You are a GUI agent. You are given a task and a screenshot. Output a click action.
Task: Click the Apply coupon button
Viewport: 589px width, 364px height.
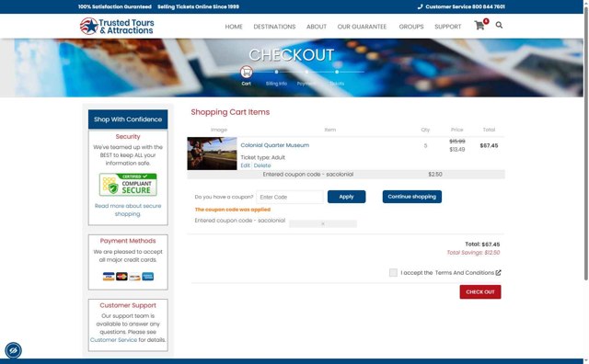tap(346, 197)
